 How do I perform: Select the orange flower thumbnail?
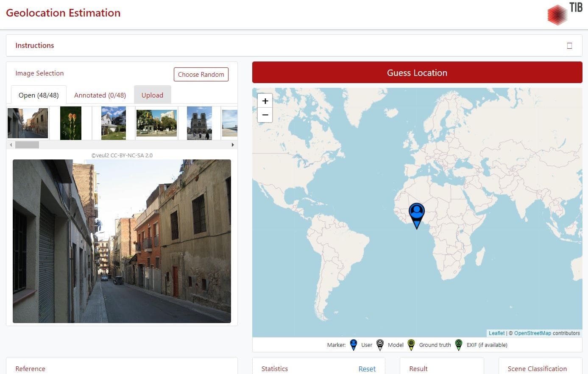[x=71, y=123]
